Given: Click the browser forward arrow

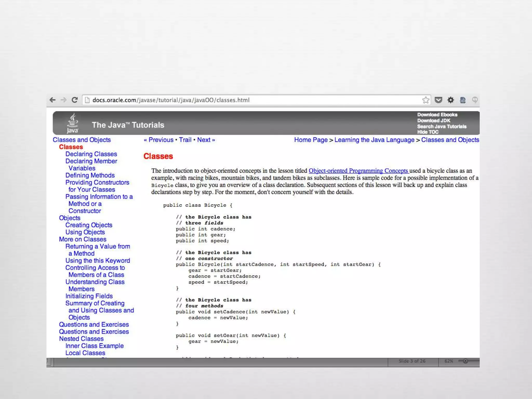Looking at the screenshot, I should pos(63,100).
